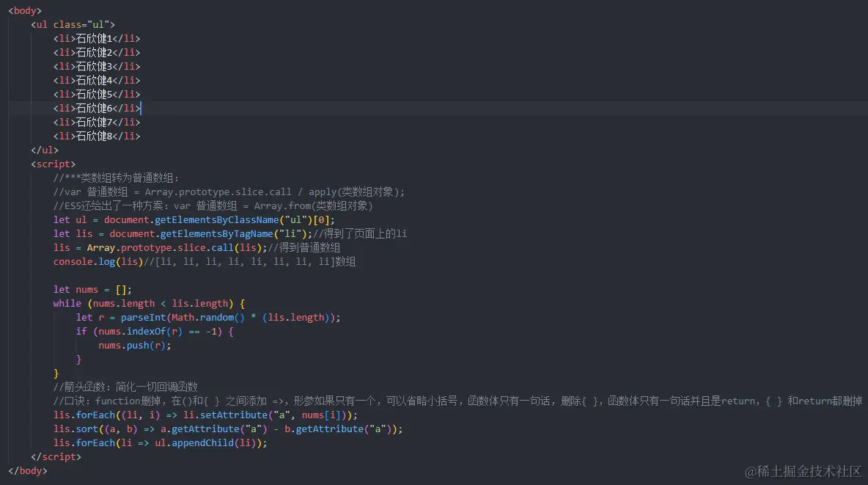Click the closing </script> tag

(x=56, y=456)
